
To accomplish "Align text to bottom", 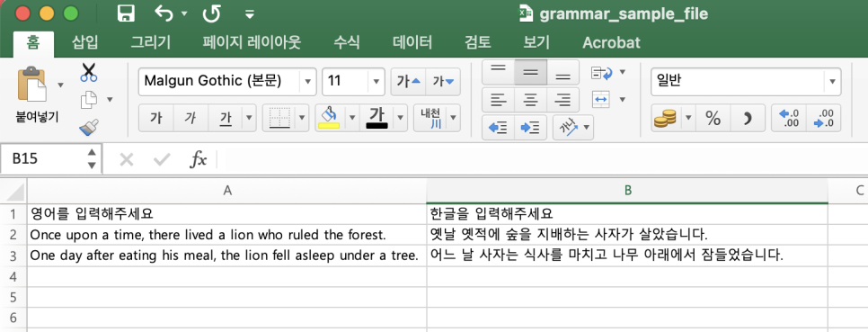I will (x=563, y=72).
